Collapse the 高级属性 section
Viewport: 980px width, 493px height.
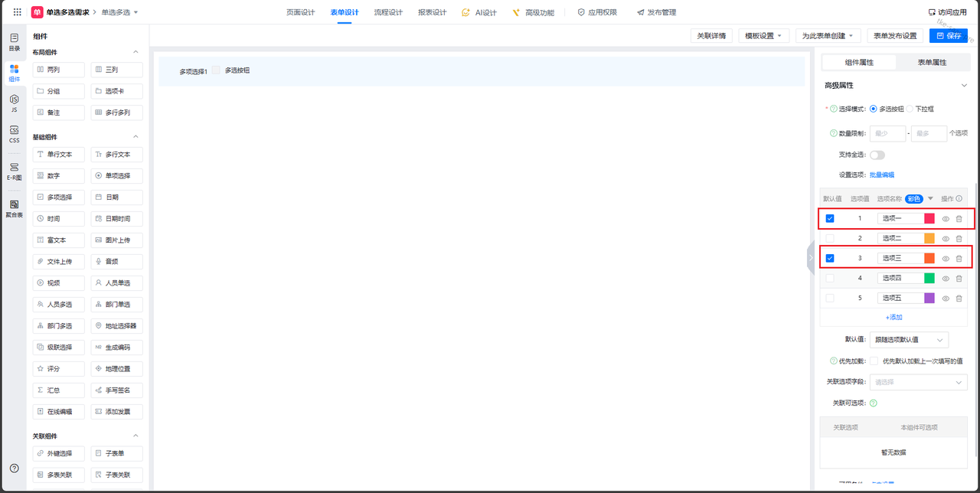tap(964, 86)
